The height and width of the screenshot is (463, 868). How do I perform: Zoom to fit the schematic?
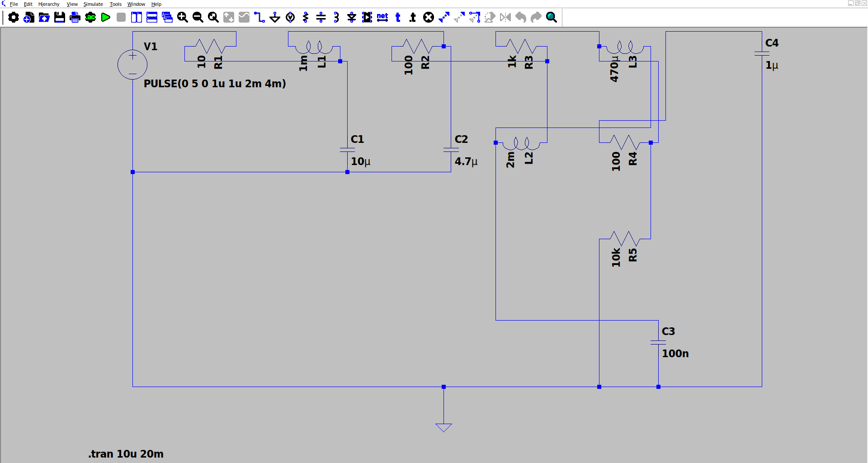tap(213, 18)
